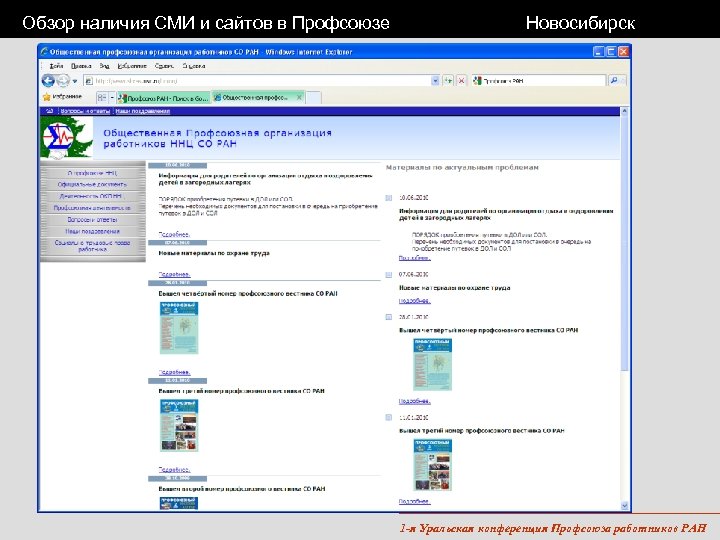This screenshot has height=540, width=720.
Task: Open partially shown second issue cover at bottom
Action: (x=179, y=503)
